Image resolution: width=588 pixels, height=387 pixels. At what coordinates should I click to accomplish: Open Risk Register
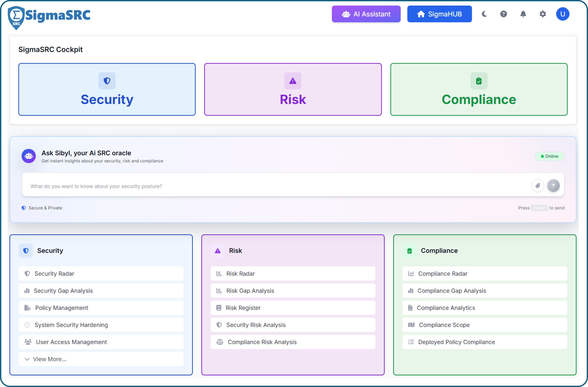coord(293,308)
